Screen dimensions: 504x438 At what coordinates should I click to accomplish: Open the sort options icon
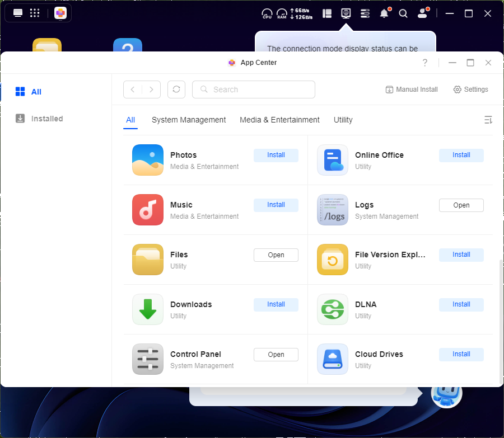pyautogui.click(x=488, y=120)
